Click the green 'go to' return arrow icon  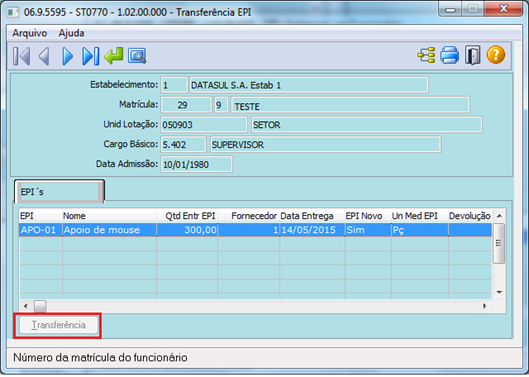(114, 56)
